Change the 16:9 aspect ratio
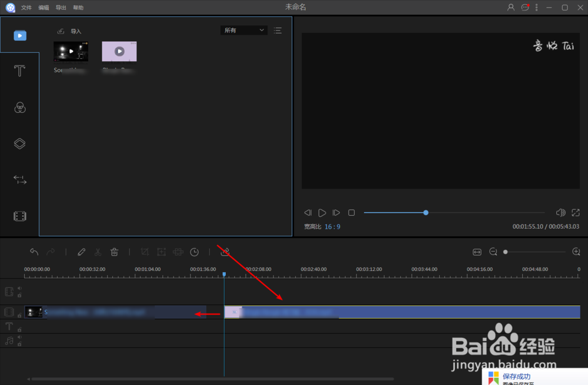Image resolution: width=588 pixels, height=385 pixels. [x=332, y=227]
